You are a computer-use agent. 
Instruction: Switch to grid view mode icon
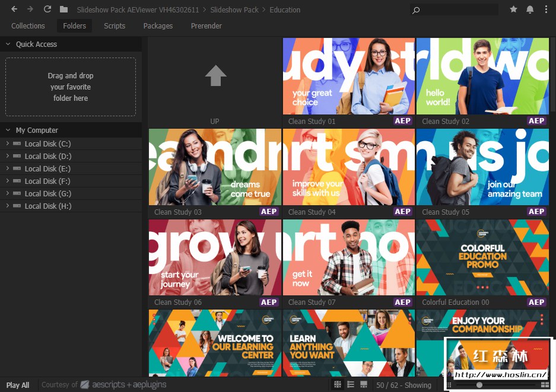click(x=338, y=384)
